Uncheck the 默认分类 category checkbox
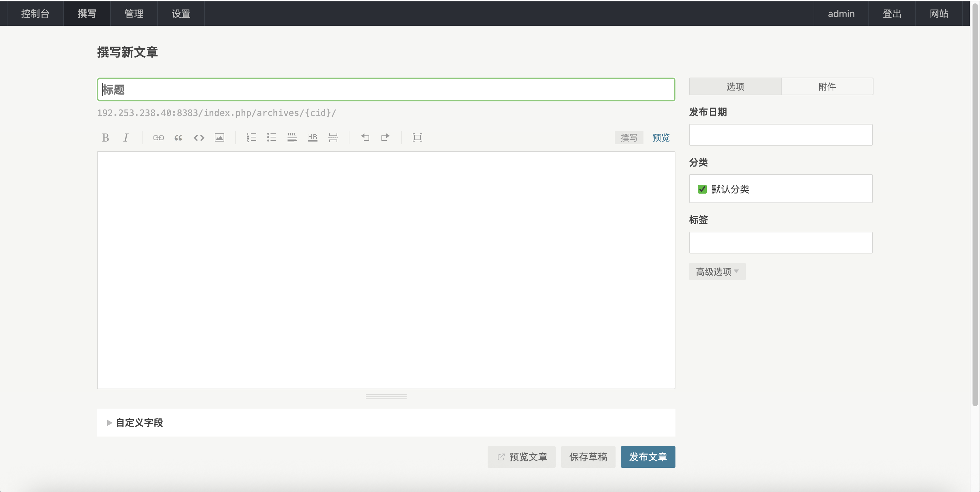 [x=702, y=189]
